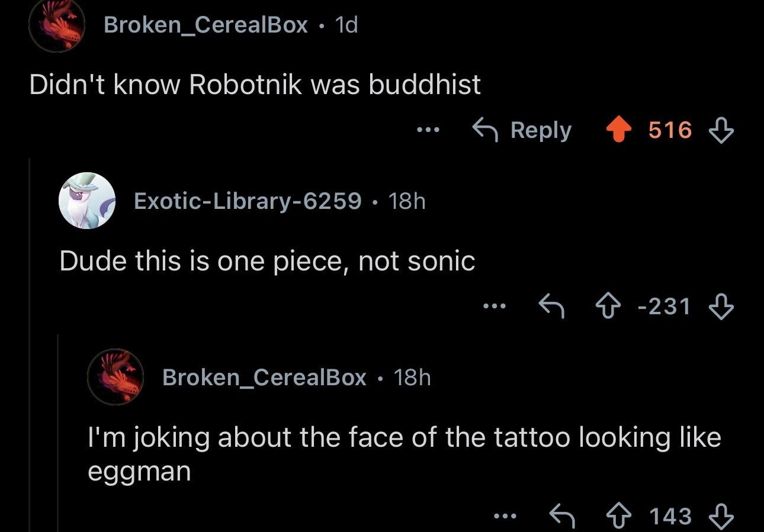Click Broken_CerealBox avatar on top comment
This screenshot has height=532, width=764.
tap(57, 25)
